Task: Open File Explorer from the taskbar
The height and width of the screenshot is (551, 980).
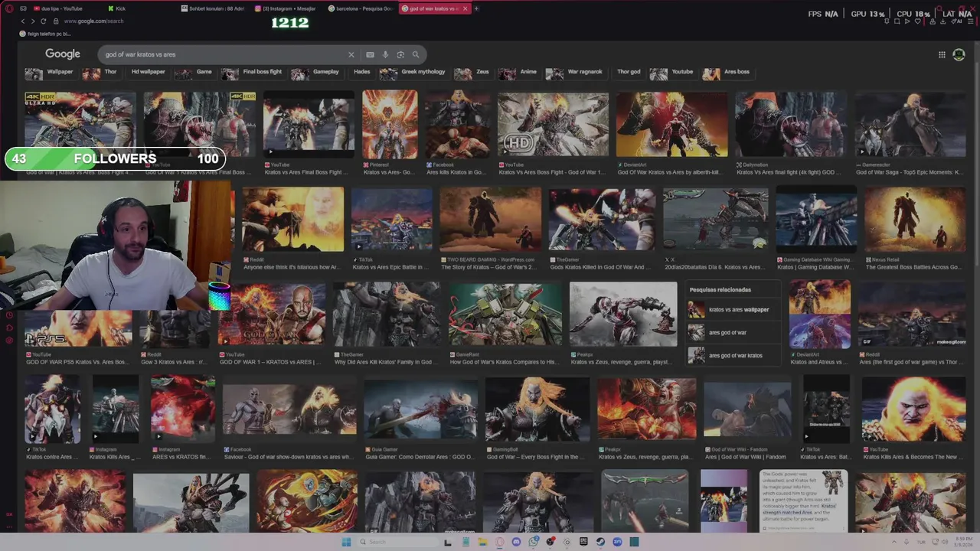Action: 482,542
